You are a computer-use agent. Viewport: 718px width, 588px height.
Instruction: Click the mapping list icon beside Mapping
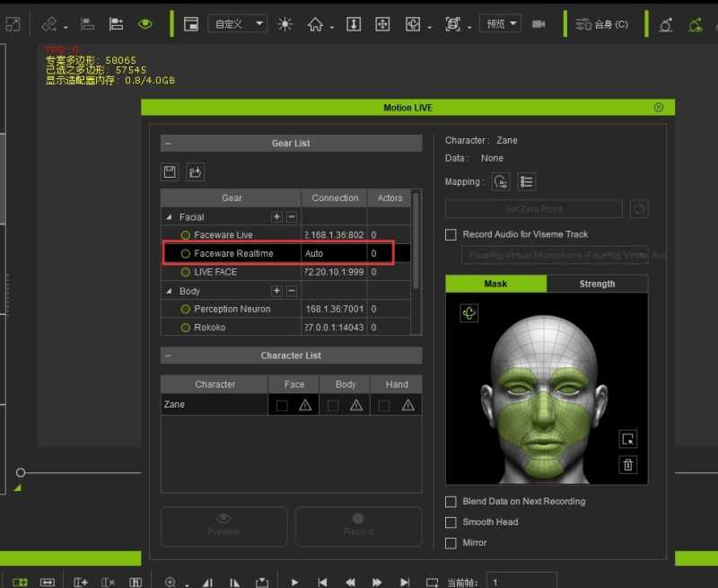pos(527,182)
